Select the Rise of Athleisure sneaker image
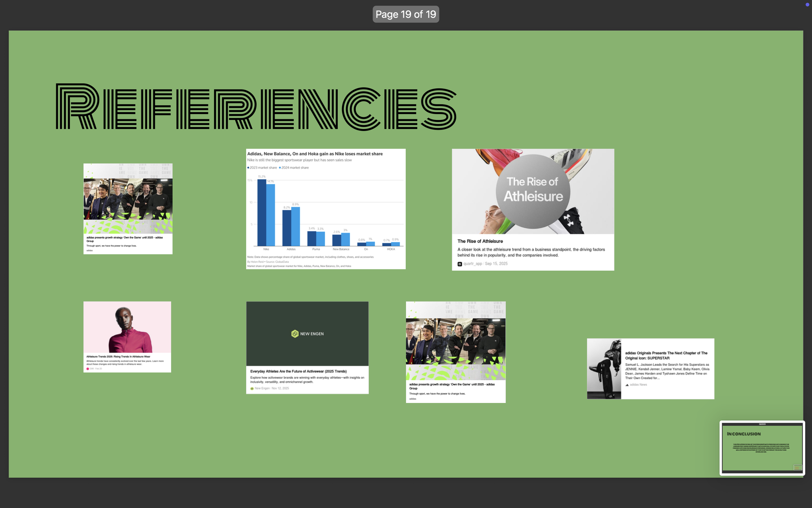 point(533,191)
